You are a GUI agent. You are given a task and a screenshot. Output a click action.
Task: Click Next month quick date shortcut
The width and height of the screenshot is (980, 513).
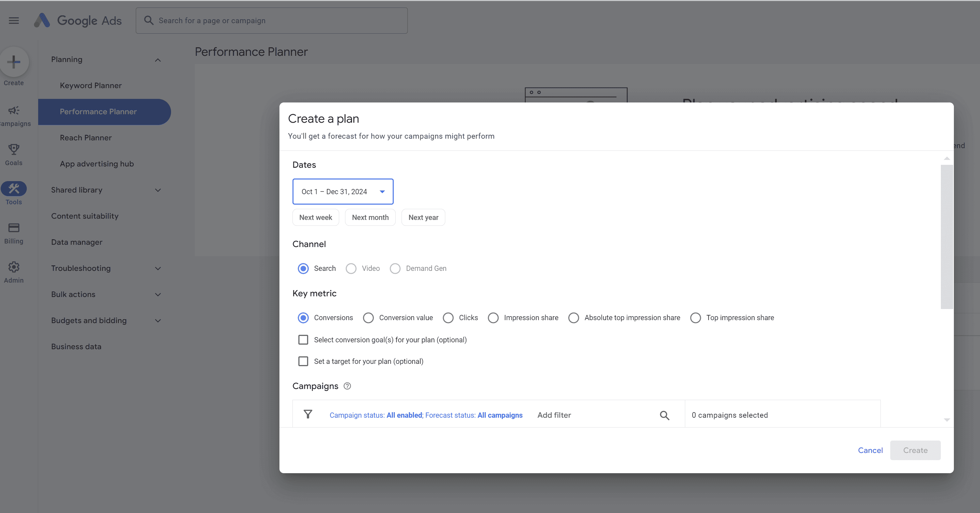[370, 217]
